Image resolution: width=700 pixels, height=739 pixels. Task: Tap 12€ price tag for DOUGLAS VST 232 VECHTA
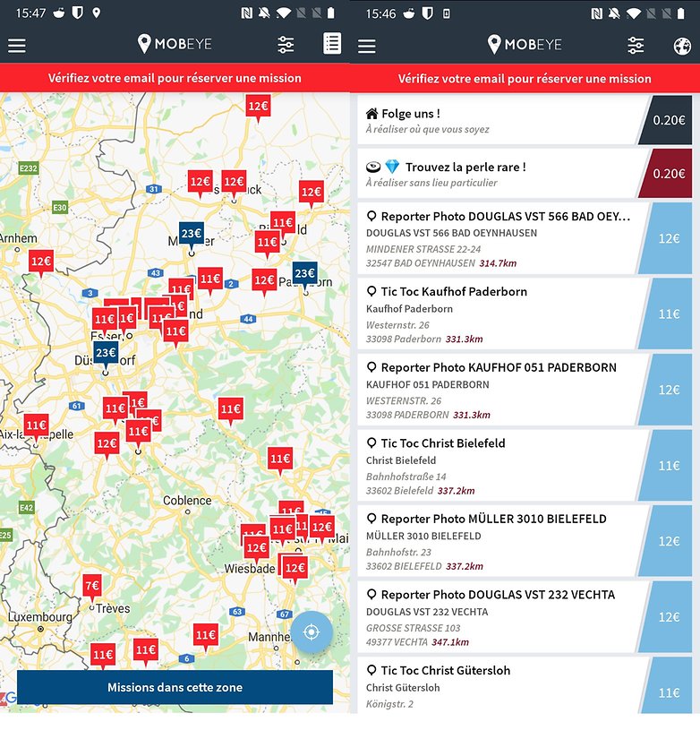coord(668,617)
